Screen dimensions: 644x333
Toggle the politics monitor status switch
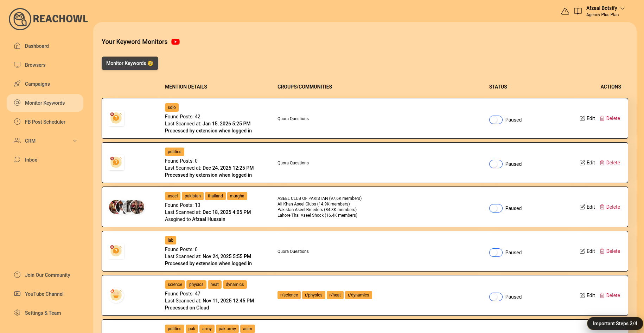496,164
